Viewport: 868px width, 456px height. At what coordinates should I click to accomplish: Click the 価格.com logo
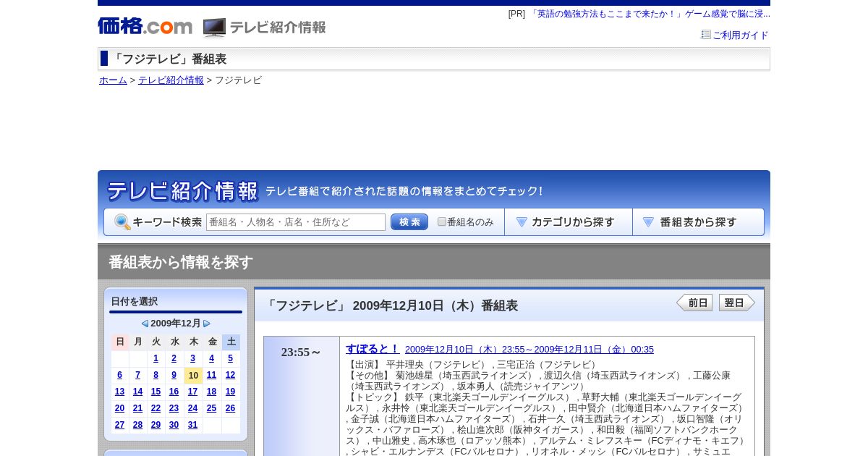point(145,27)
